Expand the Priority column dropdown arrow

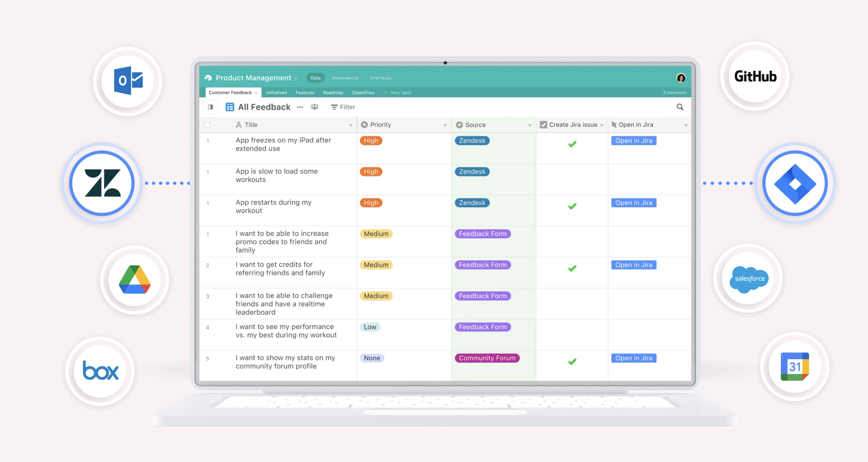point(445,125)
